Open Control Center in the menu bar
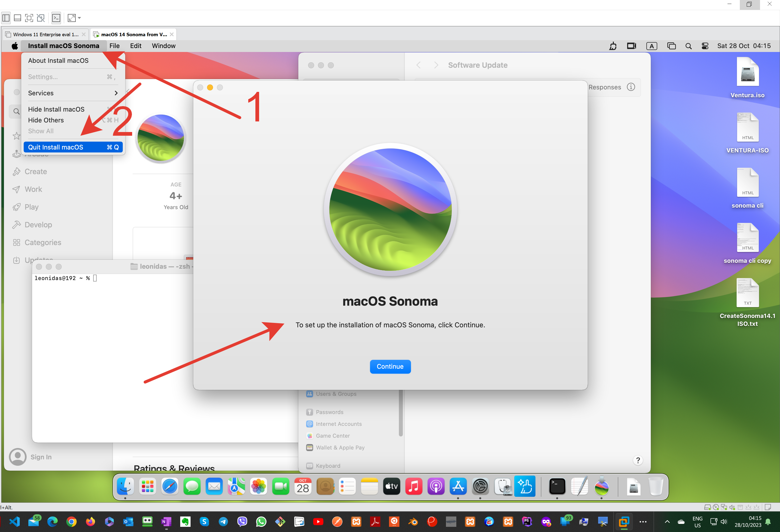The width and height of the screenshot is (780, 532). pyautogui.click(x=705, y=46)
